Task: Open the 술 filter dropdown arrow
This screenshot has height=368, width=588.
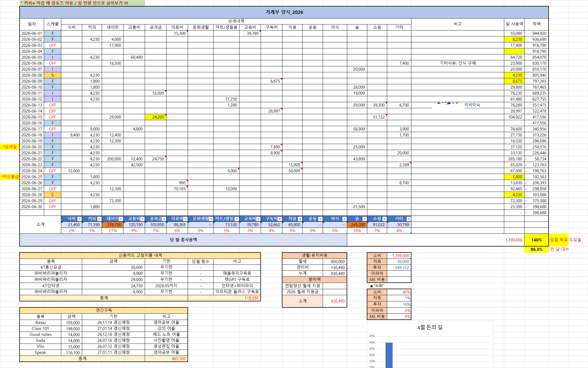Action: coord(365,219)
